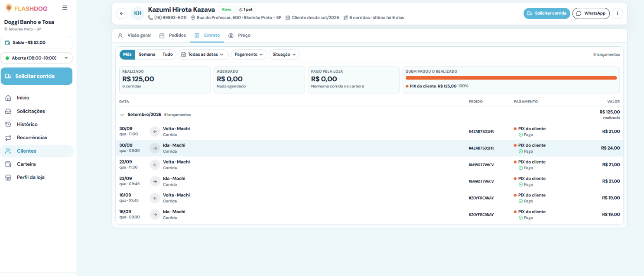This screenshot has height=276, width=644.
Task: Open Início in the sidebar
Action: click(37, 98)
